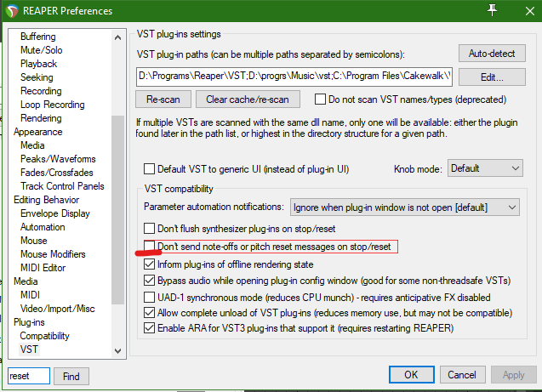Image resolution: width=542 pixels, height=392 pixels.
Task: Select Envelope Display page
Action: coord(55,213)
